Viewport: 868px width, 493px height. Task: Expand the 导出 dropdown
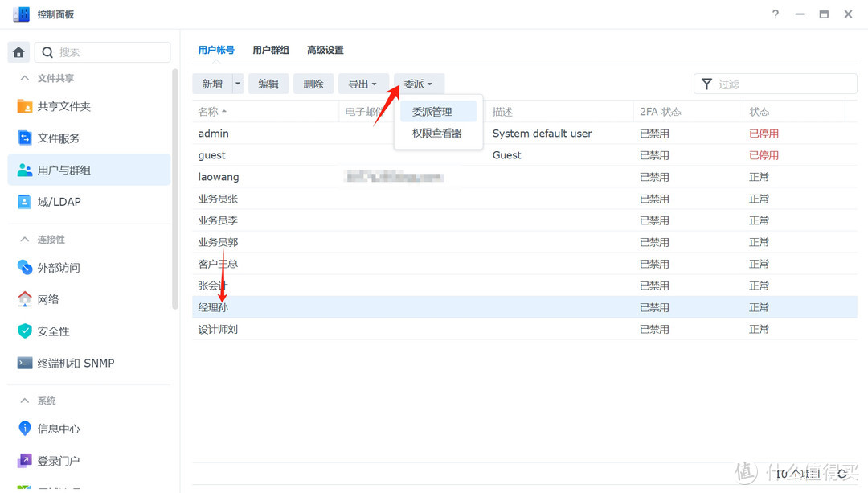point(363,84)
